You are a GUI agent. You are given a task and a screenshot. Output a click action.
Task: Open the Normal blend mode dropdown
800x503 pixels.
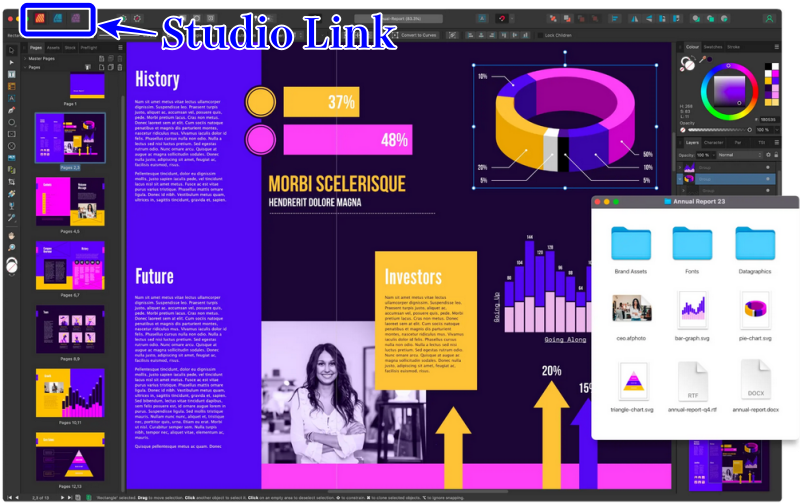[739, 155]
